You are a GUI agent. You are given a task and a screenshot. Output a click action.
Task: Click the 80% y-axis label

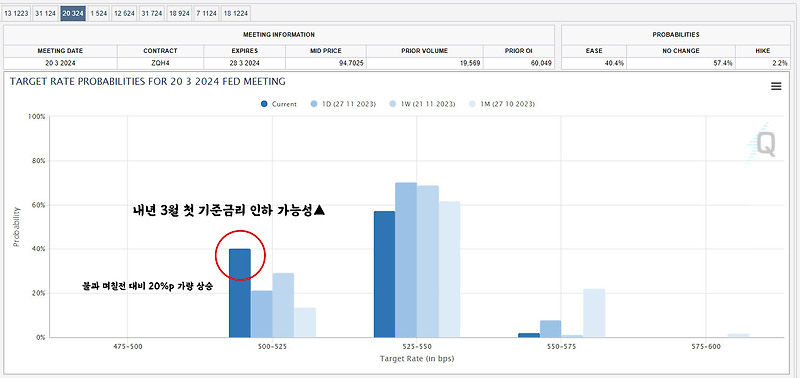39,161
